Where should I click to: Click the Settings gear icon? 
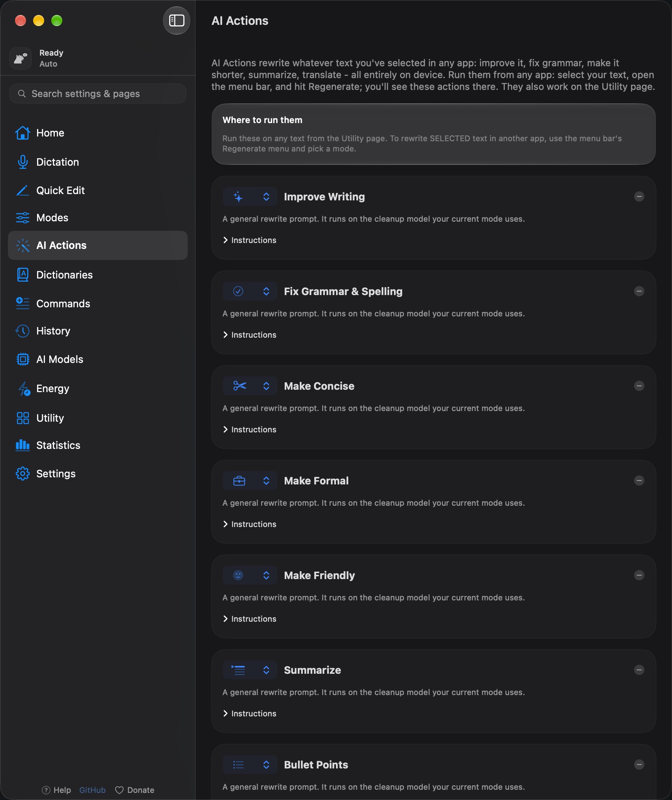22,474
